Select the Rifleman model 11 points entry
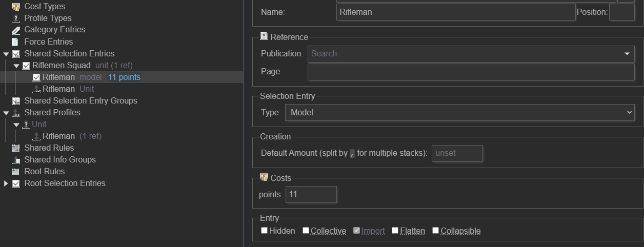 tap(91, 77)
